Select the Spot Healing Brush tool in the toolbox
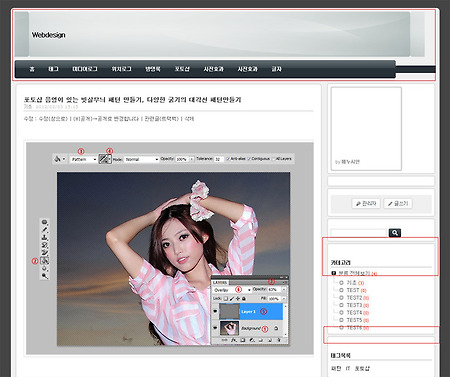Viewport: 450px width, 377px height. coord(45,222)
